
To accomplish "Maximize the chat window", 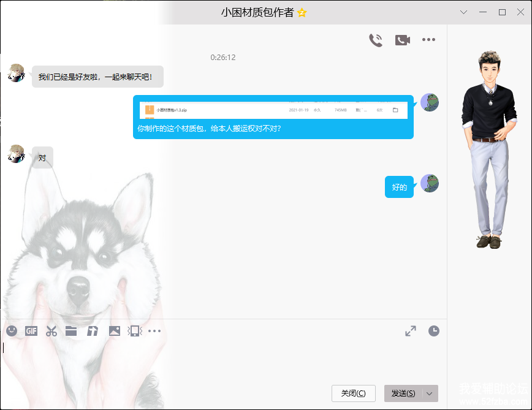I will 502,12.
